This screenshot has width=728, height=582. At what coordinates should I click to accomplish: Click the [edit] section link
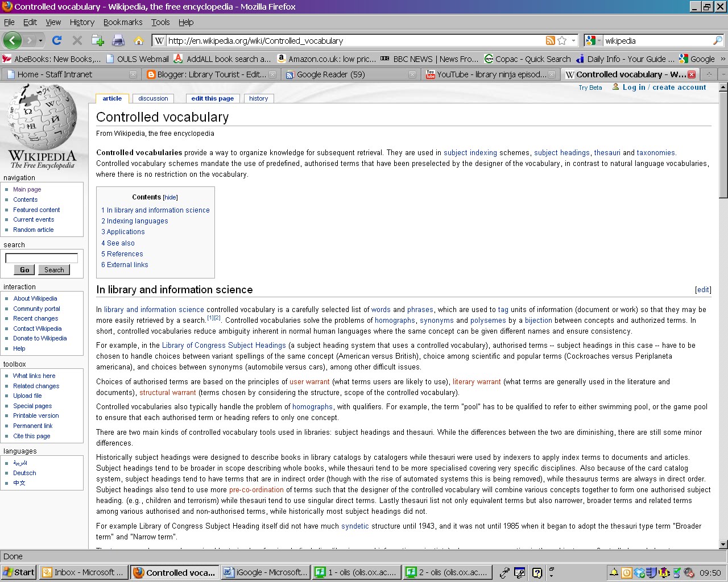703,290
